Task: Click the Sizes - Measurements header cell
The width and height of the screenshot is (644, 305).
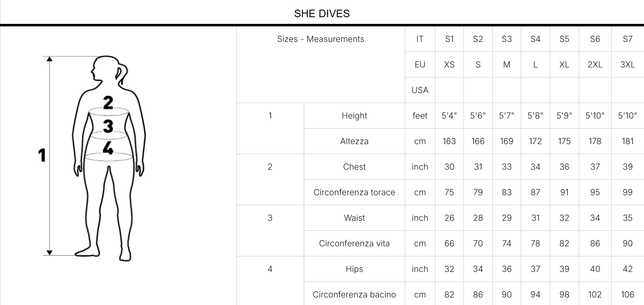Action: click(x=321, y=39)
